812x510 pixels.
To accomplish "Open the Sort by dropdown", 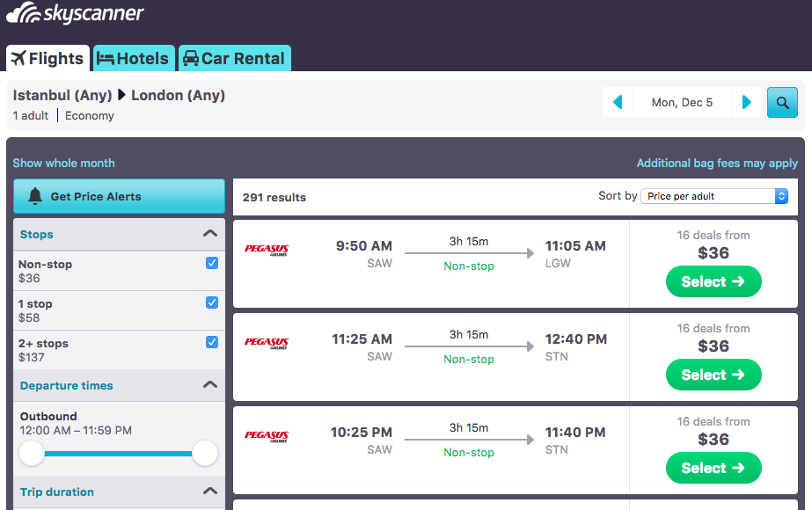I will 713,196.
